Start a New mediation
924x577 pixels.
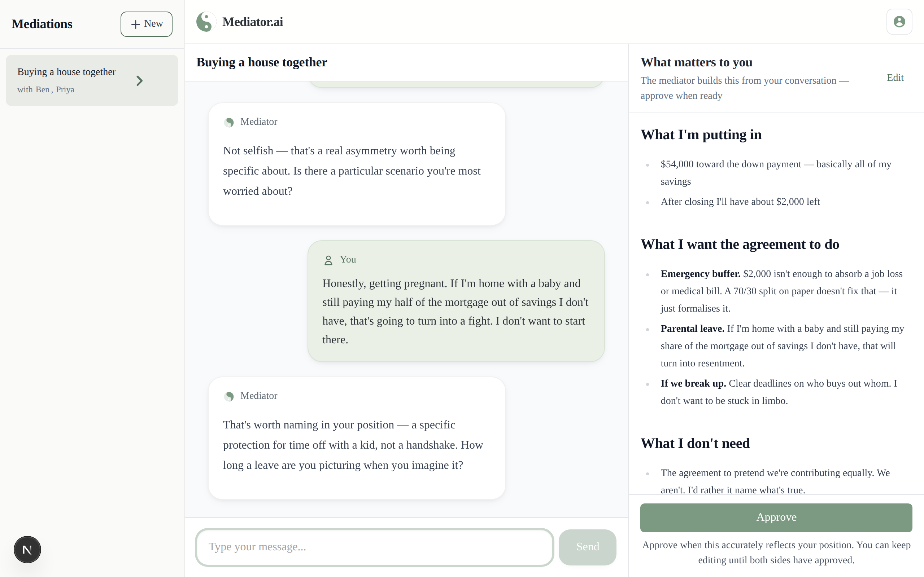[x=146, y=24]
